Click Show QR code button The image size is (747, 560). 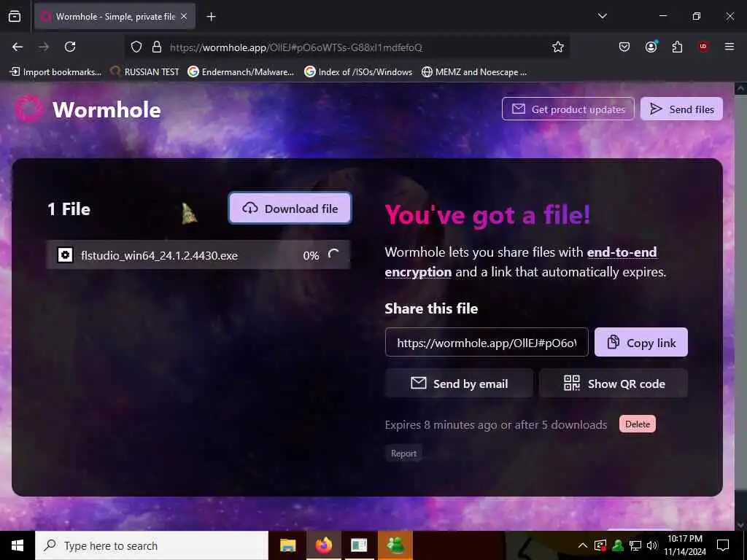tap(614, 384)
